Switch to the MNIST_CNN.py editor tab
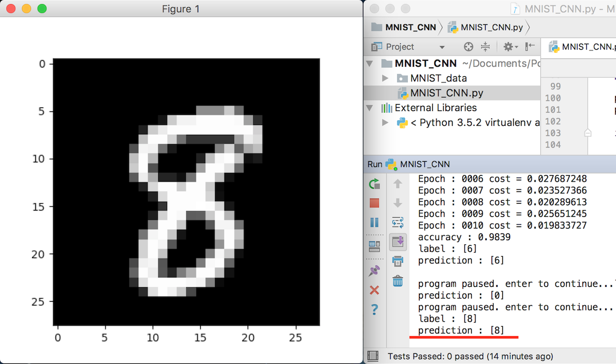 coord(581,47)
